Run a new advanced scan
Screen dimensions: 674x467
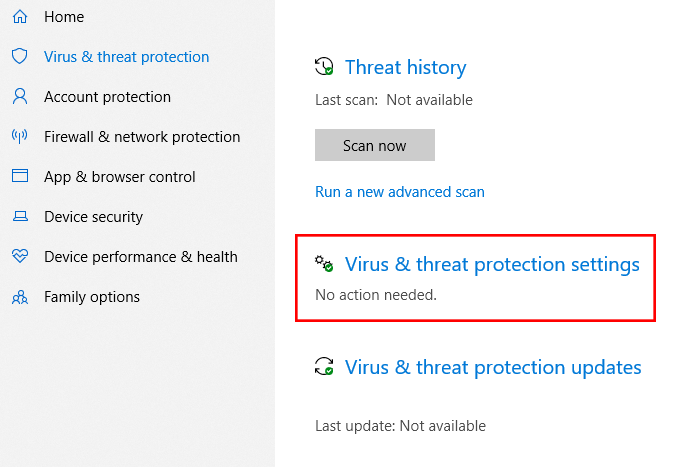[x=400, y=192]
